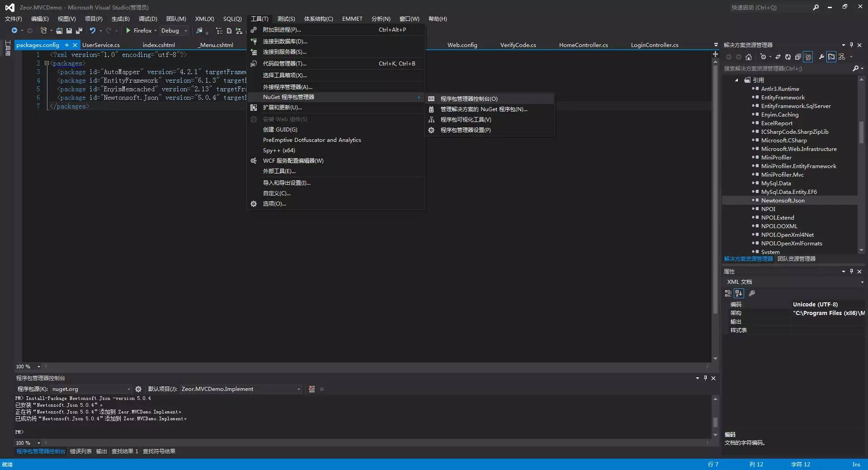This screenshot has height=470, width=868.
Task: Open package manager settings gear in the console
Action: 138,389
